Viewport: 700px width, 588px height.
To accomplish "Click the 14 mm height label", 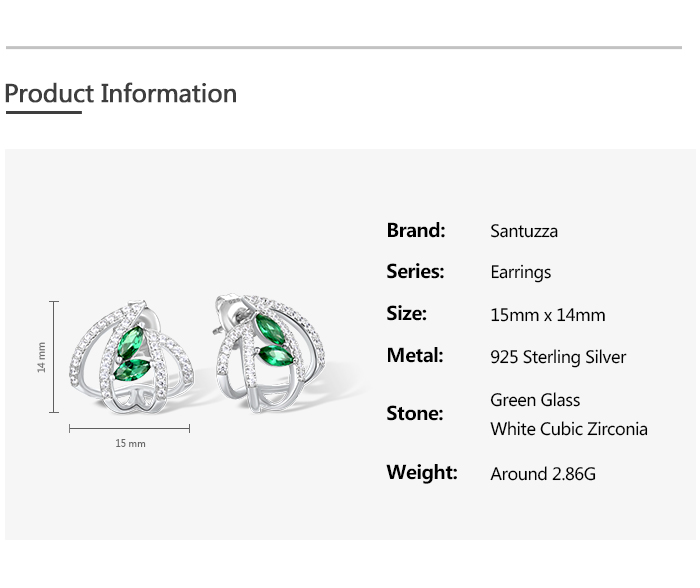I will pos(41,357).
